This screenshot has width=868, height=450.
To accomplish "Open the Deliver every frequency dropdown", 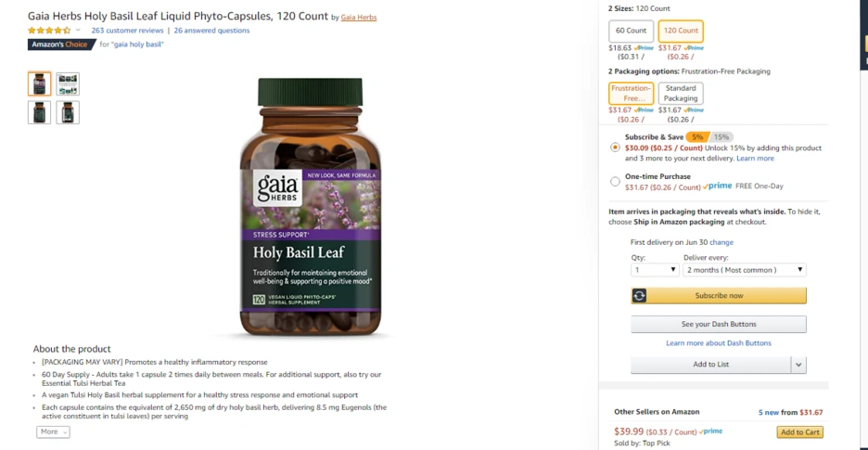I will coord(745,270).
